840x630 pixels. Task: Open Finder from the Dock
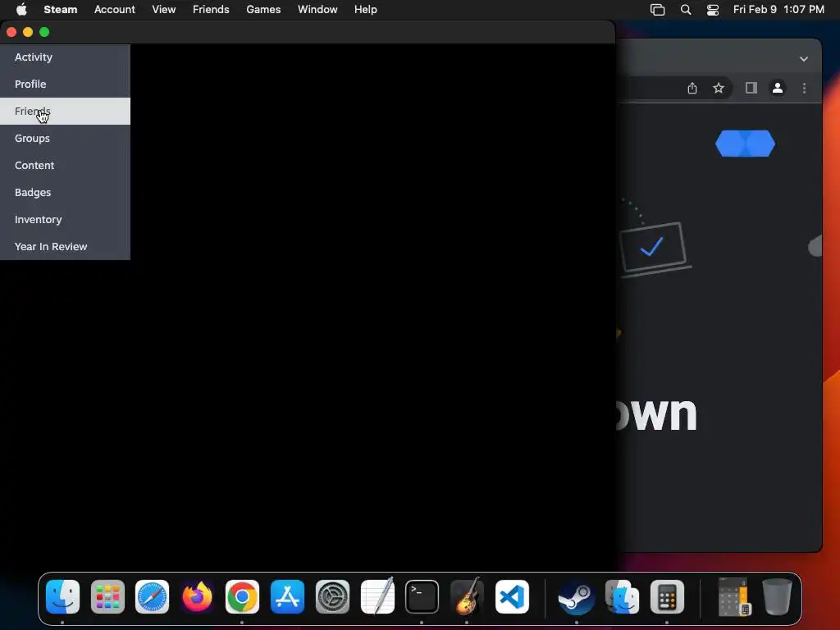coord(62,597)
